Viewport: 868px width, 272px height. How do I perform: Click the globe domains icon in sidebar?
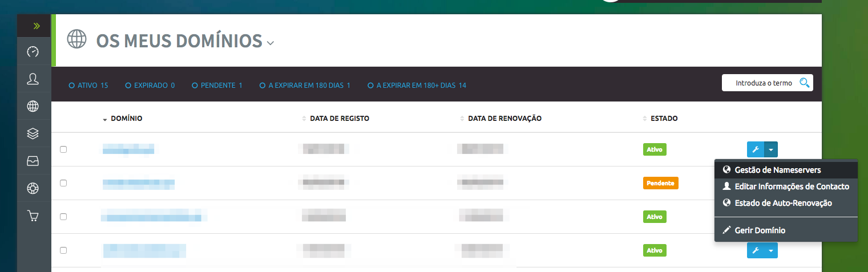pyautogui.click(x=33, y=106)
